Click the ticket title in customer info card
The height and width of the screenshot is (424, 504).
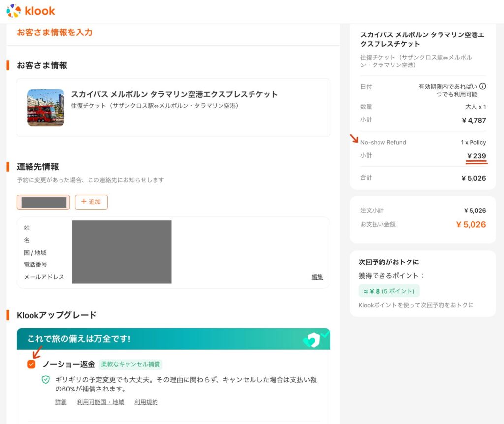(174, 94)
